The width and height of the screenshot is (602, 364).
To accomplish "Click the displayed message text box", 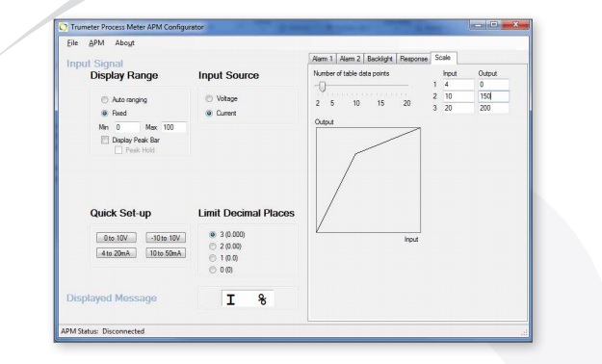I will click(248, 299).
